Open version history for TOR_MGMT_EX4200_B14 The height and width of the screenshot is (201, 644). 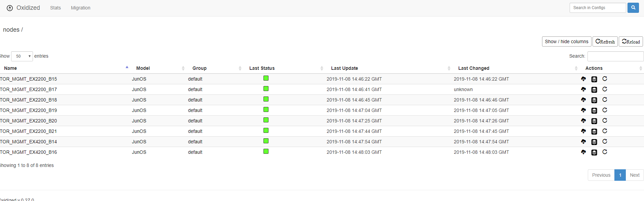(x=594, y=142)
